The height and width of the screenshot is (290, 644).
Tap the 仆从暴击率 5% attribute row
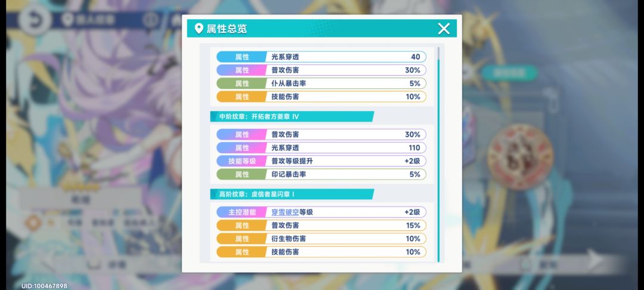pos(321,84)
